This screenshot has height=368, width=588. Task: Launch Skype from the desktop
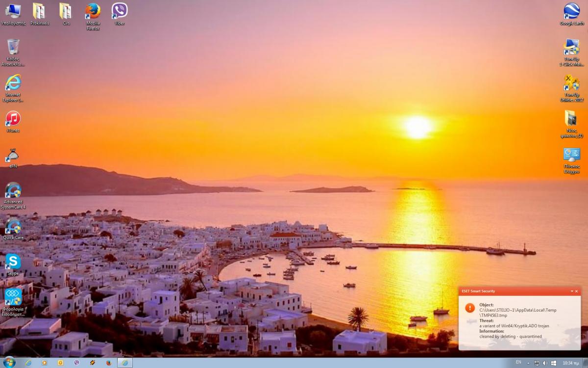(x=13, y=265)
